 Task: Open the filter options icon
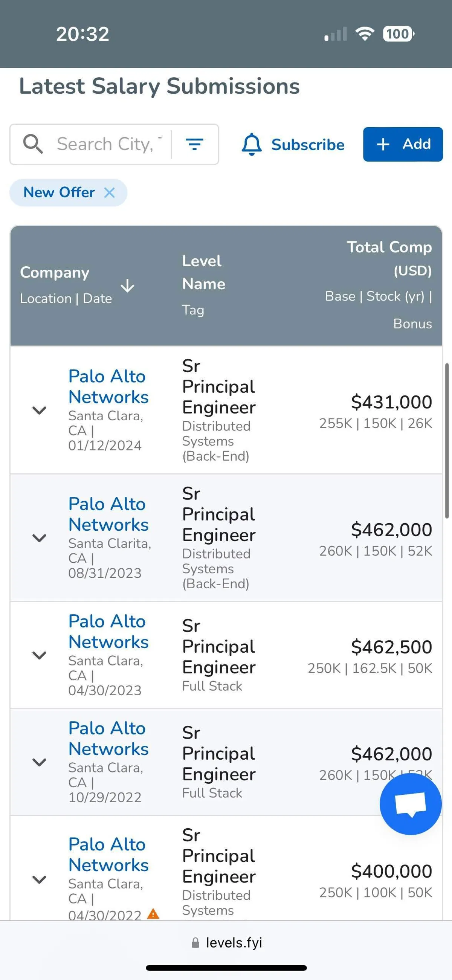(x=194, y=144)
